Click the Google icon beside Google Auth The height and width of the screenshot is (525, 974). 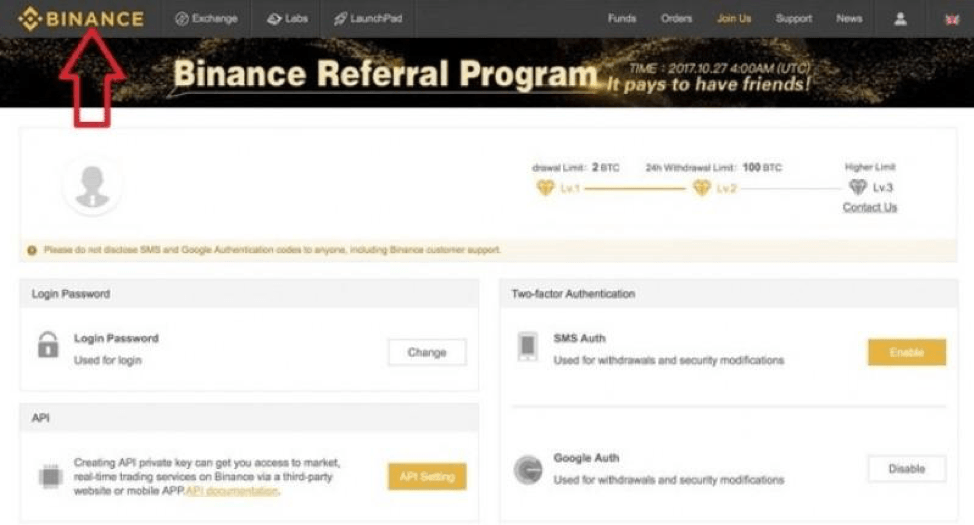click(528, 469)
